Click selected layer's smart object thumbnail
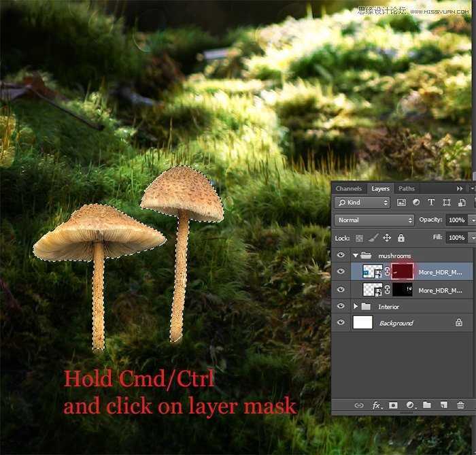This screenshot has width=476, height=455. pyautogui.click(x=373, y=271)
